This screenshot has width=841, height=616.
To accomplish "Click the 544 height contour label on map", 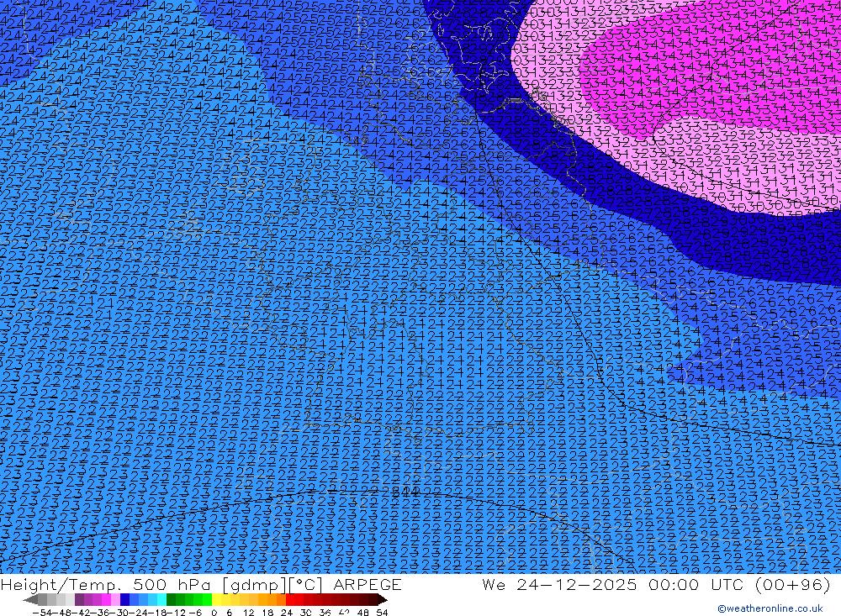I will [x=405, y=491].
